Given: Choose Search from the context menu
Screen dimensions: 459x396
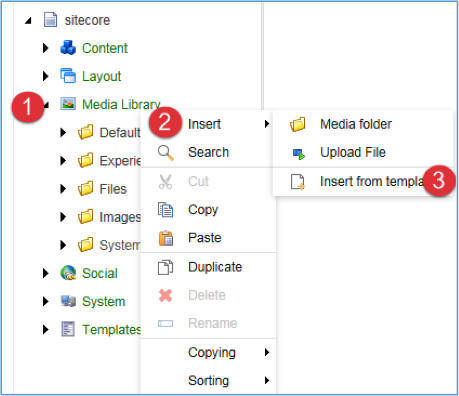Looking at the screenshot, I should 208,152.
